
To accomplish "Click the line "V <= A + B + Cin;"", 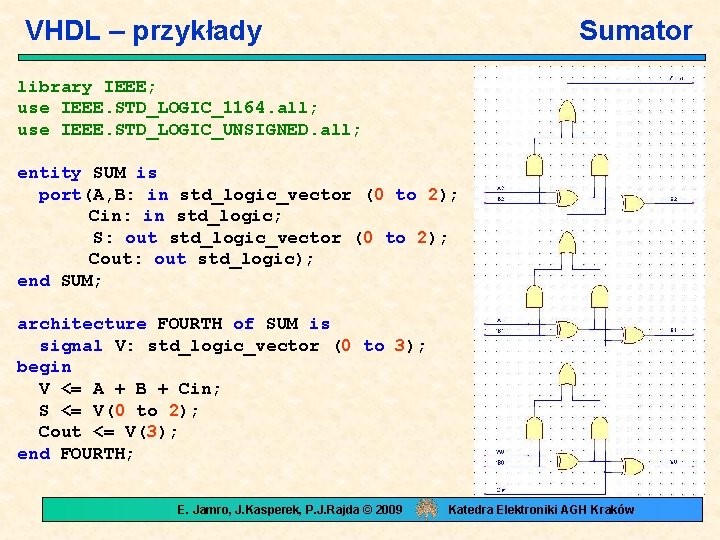I will coord(130,389).
